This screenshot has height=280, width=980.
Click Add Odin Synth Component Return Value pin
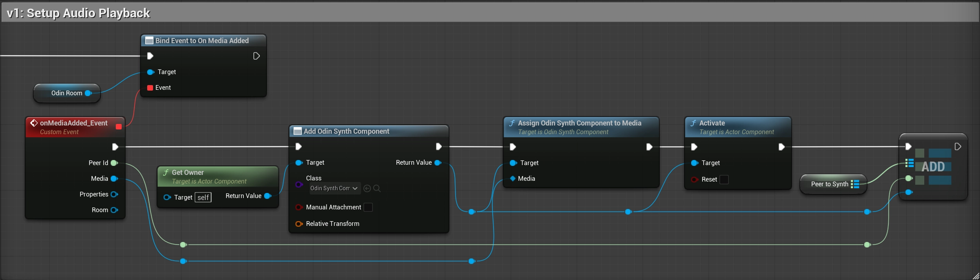[x=438, y=163]
